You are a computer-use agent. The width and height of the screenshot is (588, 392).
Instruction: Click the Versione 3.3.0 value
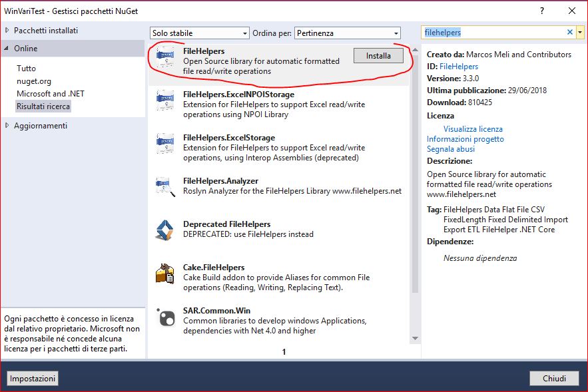point(471,79)
